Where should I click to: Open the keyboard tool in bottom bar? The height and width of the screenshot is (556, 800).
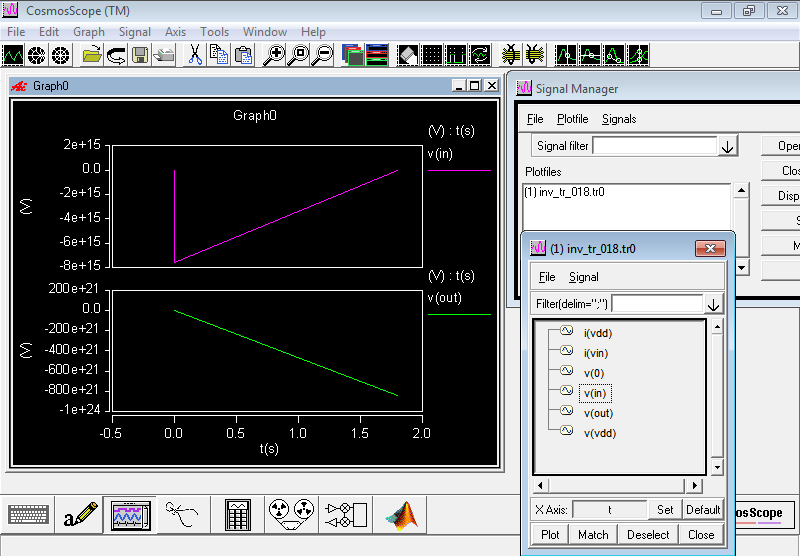tap(28, 514)
